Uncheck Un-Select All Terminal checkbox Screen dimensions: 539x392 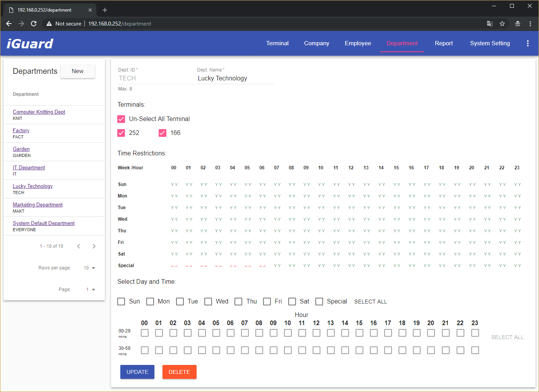coord(121,119)
